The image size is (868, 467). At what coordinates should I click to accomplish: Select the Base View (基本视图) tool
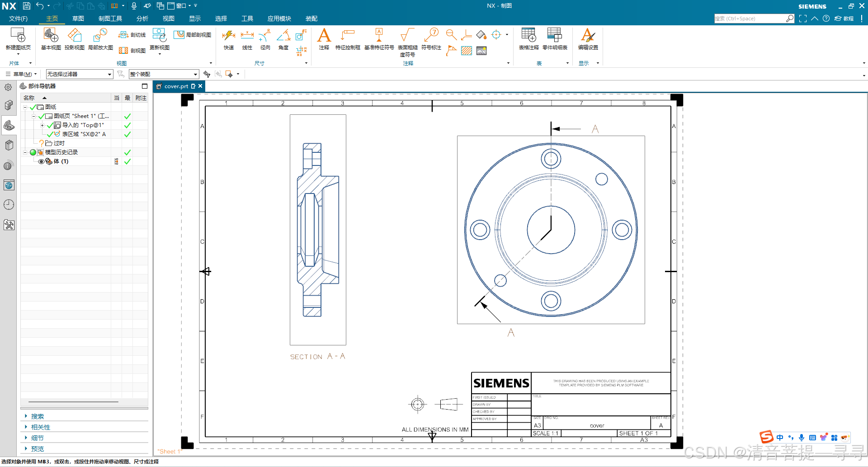[x=51, y=39]
